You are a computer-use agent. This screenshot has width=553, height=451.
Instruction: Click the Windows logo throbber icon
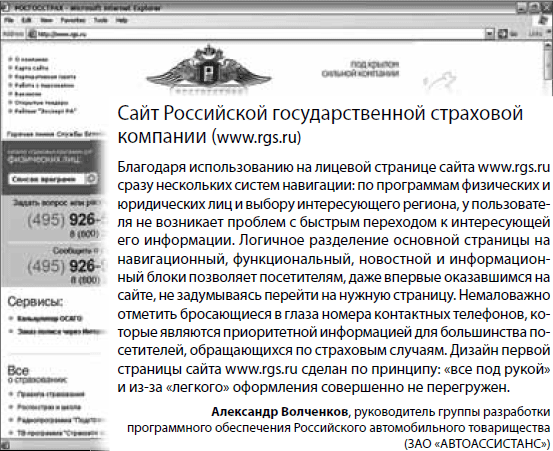click(544, 20)
